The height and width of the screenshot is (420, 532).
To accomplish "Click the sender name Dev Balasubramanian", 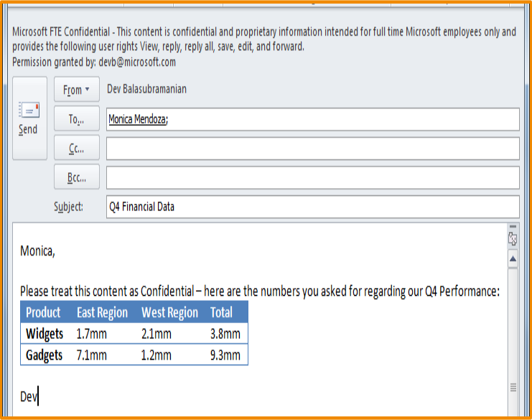I will [146, 89].
